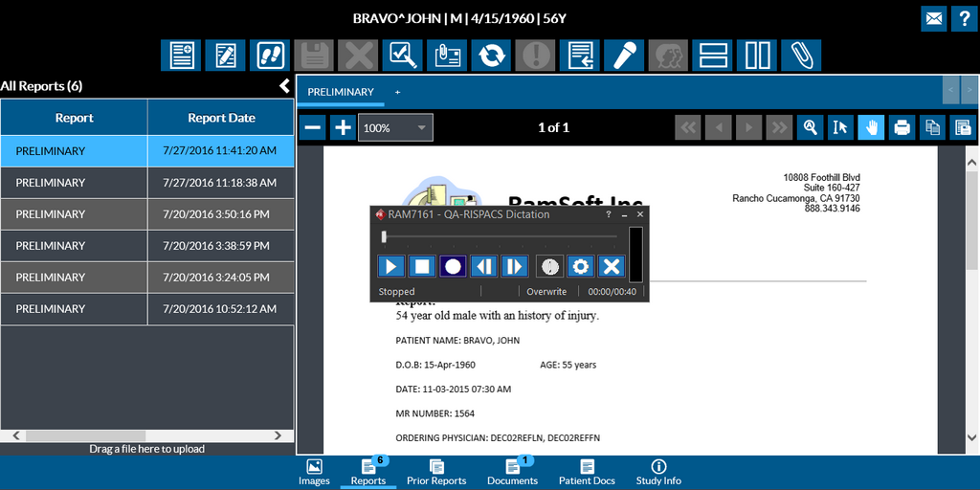Click the footsteps icon in top toolbar
The image size is (980, 490).
pos(270,55)
